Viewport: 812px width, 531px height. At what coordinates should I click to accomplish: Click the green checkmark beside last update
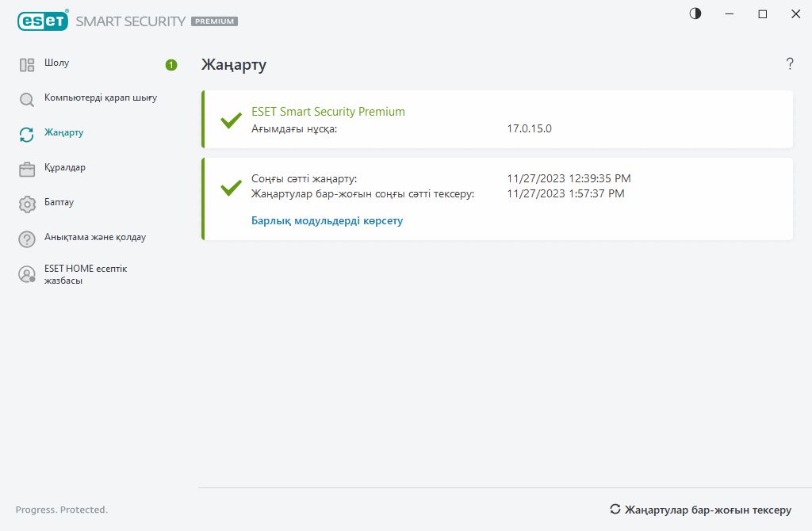[x=231, y=187]
